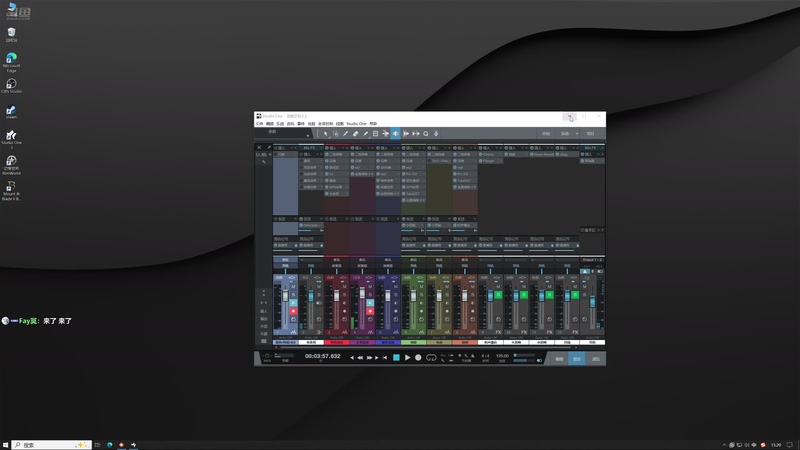Click the transport Record circle button
This screenshot has height=450, width=800.
(x=418, y=358)
